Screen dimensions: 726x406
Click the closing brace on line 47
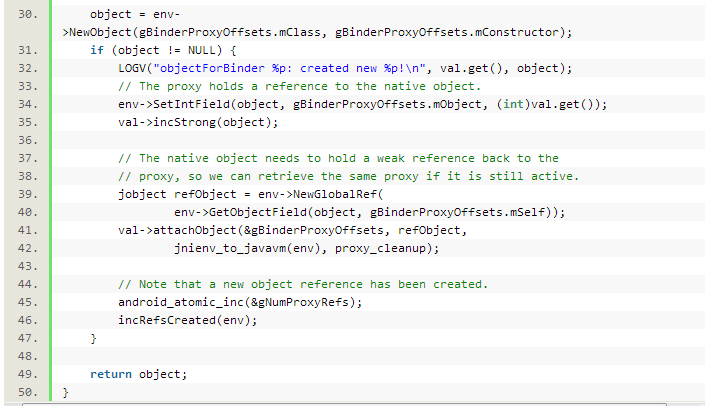pyautogui.click(x=94, y=338)
